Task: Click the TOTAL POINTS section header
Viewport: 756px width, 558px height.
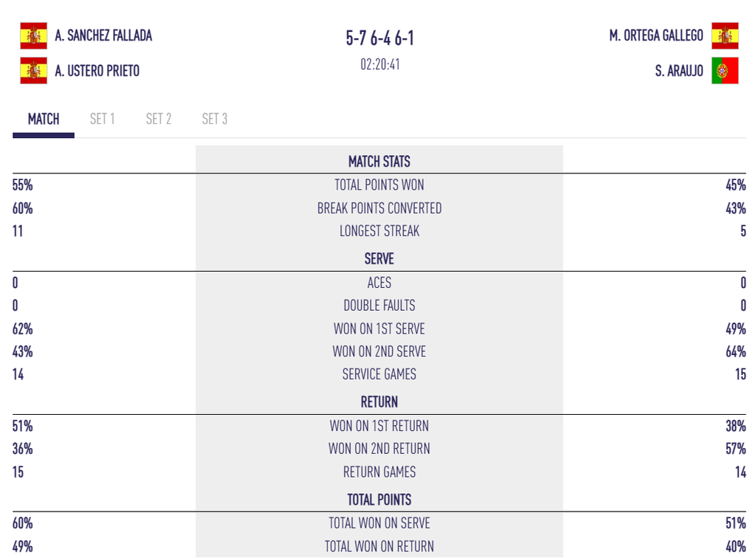Action: 379,500
